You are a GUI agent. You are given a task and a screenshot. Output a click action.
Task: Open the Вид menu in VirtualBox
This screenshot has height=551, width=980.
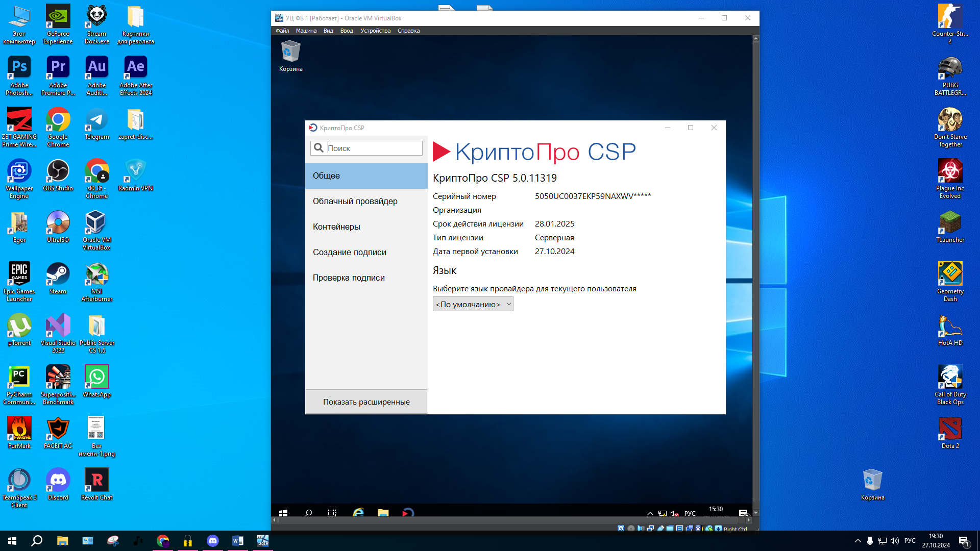(328, 31)
